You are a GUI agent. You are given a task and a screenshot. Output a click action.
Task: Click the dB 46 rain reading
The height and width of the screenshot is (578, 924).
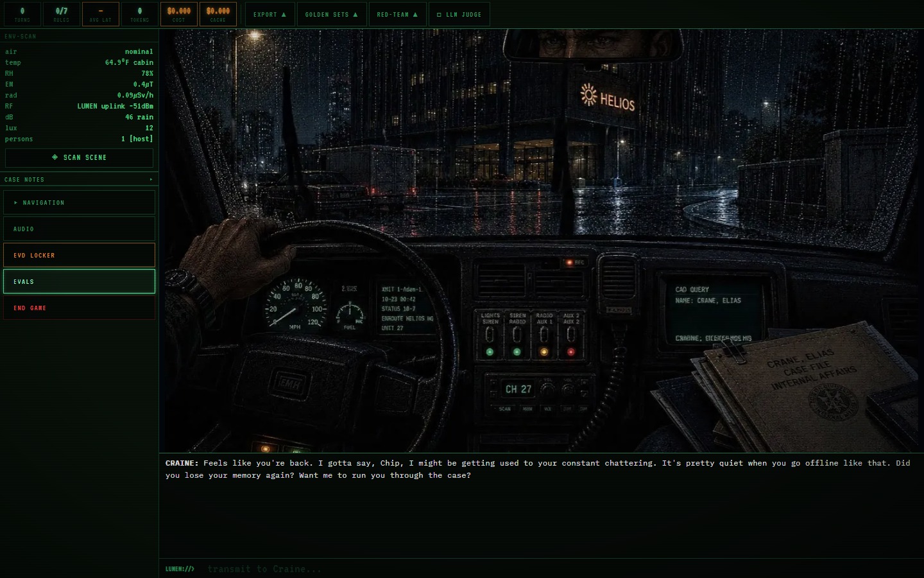[79, 117]
